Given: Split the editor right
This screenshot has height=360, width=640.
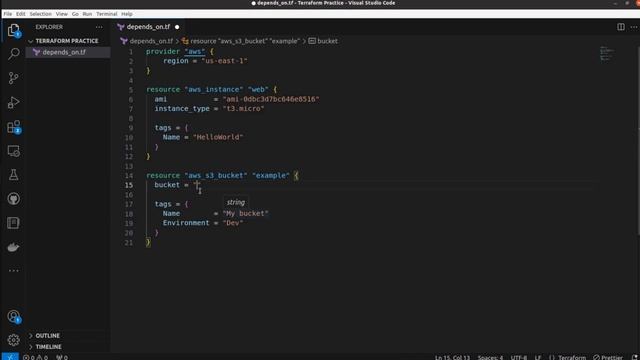Looking at the screenshot, I should tap(620, 27).
